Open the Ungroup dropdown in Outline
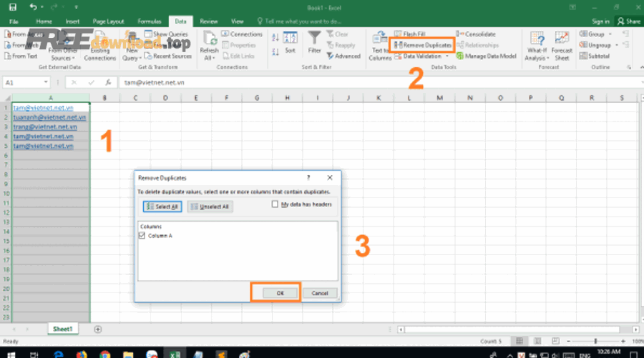 point(617,45)
